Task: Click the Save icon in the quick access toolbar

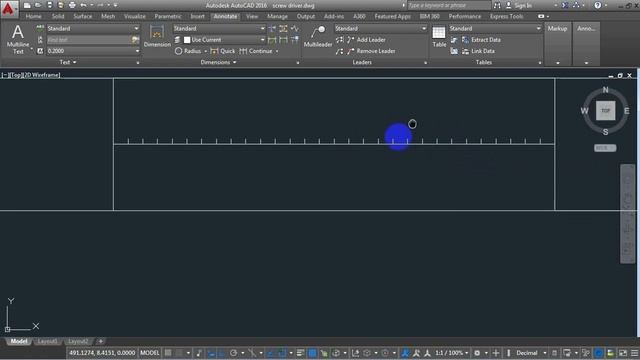Action: pos(49,5)
